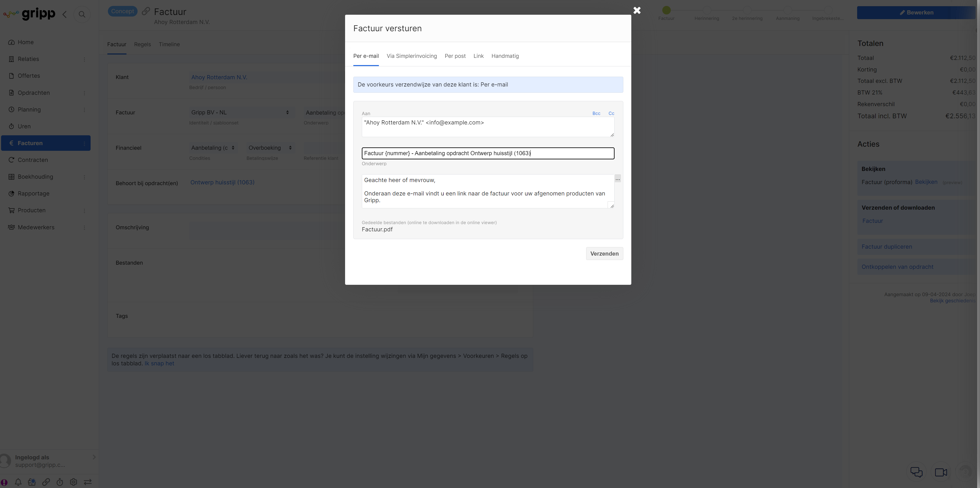The height and width of the screenshot is (488, 980).
Task: Click Ontkoppelen van opdracht link
Action: (x=897, y=267)
